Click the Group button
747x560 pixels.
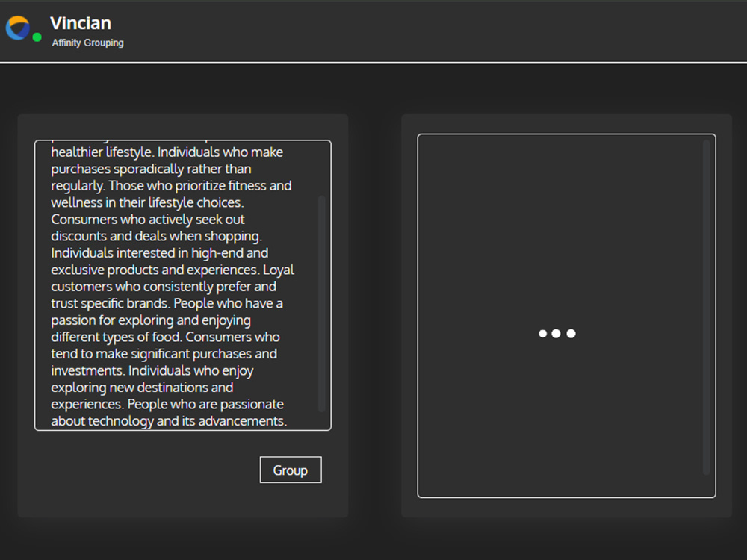(291, 470)
